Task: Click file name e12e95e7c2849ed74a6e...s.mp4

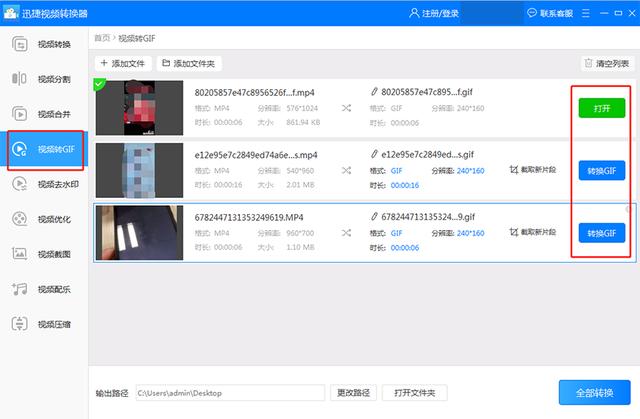Action: click(256, 155)
